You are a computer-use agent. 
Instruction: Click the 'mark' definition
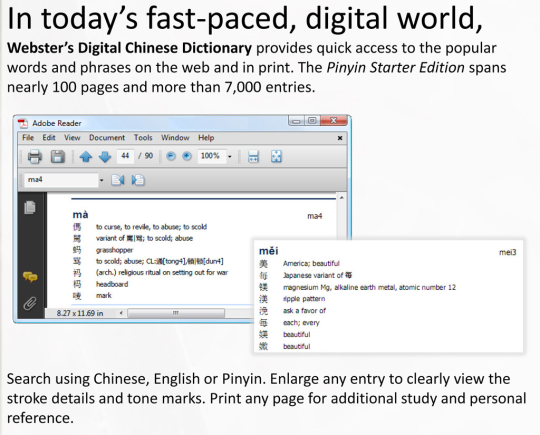click(x=104, y=296)
